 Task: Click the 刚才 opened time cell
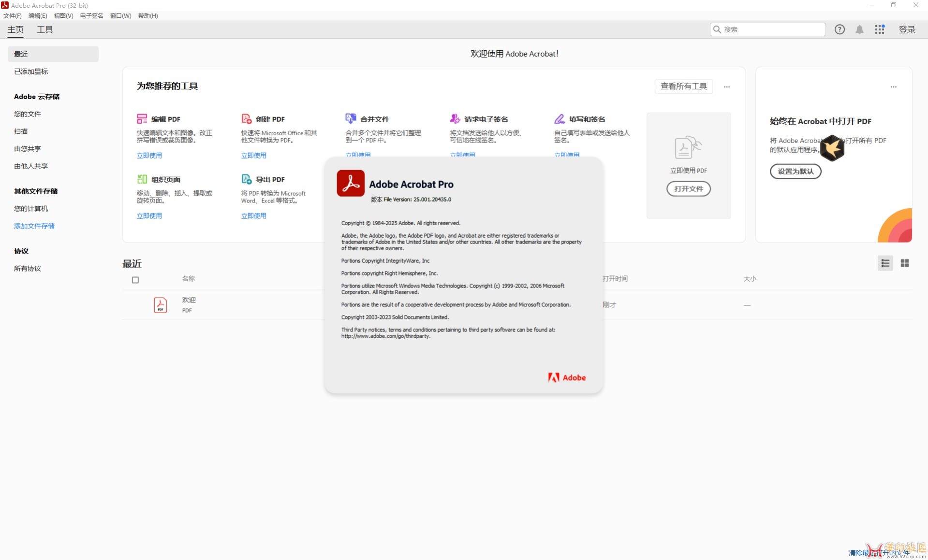pyautogui.click(x=609, y=305)
